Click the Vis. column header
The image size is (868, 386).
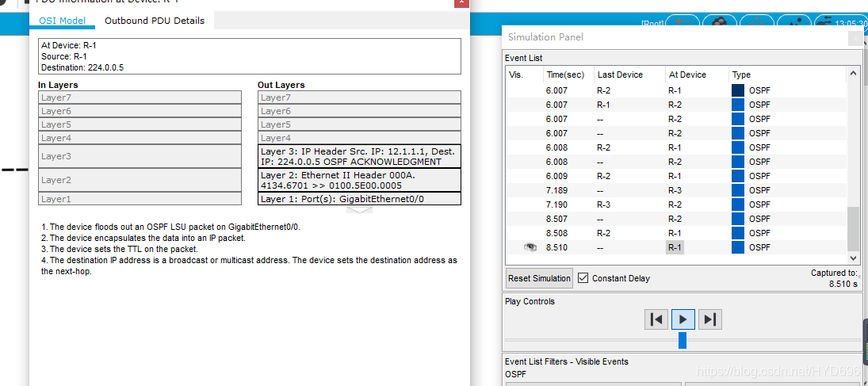pos(516,75)
